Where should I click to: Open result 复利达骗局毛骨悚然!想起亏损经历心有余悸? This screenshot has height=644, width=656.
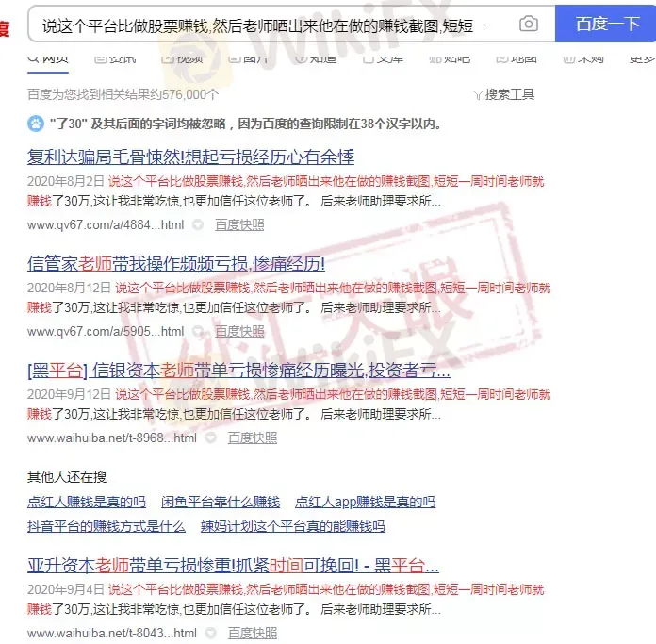[190, 157]
